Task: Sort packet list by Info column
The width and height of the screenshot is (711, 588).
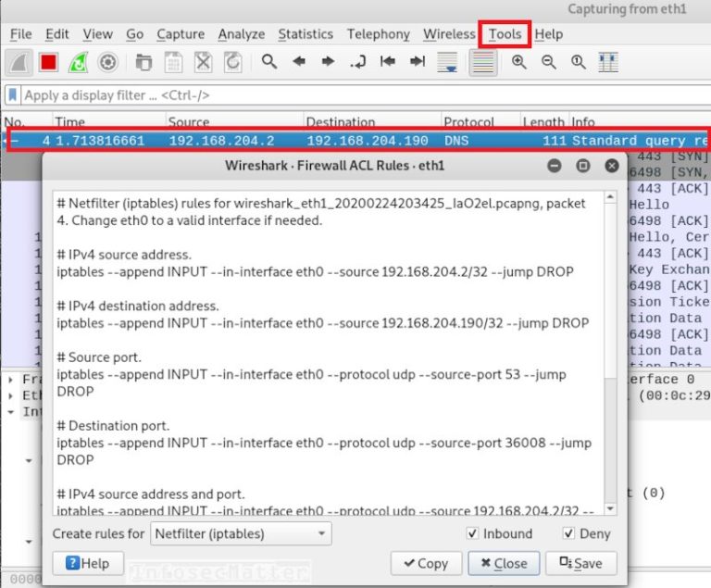Action: (x=640, y=121)
